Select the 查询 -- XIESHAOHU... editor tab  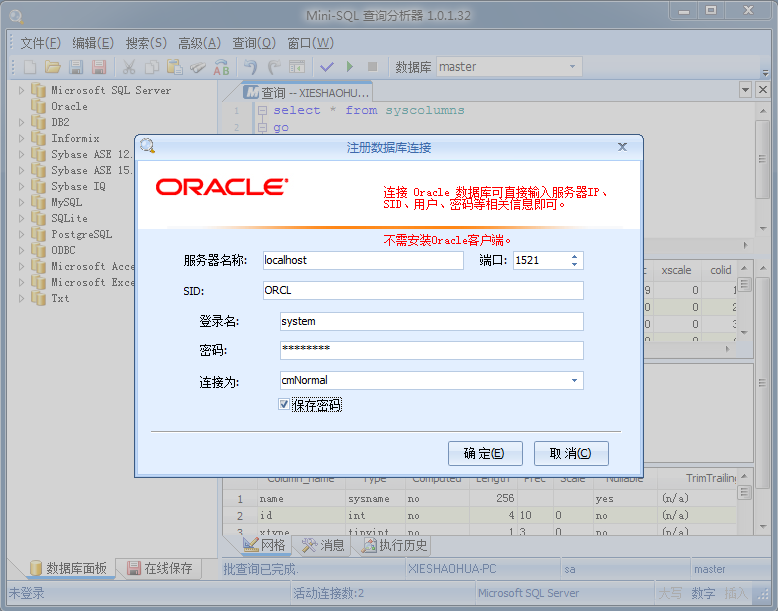point(308,93)
